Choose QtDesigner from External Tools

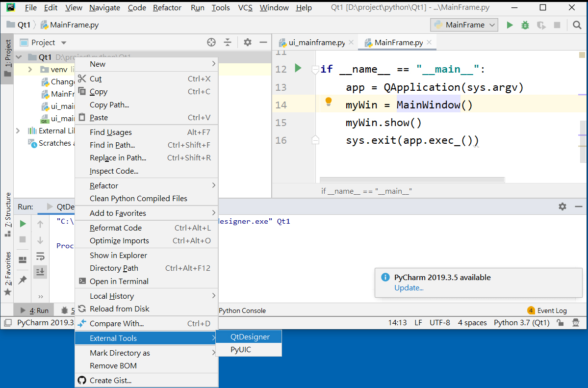pyautogui.click(x=249, y=337)
